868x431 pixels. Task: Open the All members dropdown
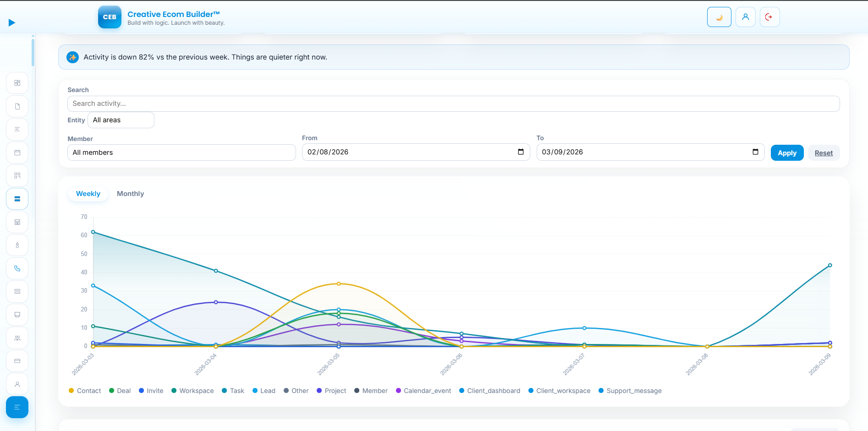click(181, 152)
